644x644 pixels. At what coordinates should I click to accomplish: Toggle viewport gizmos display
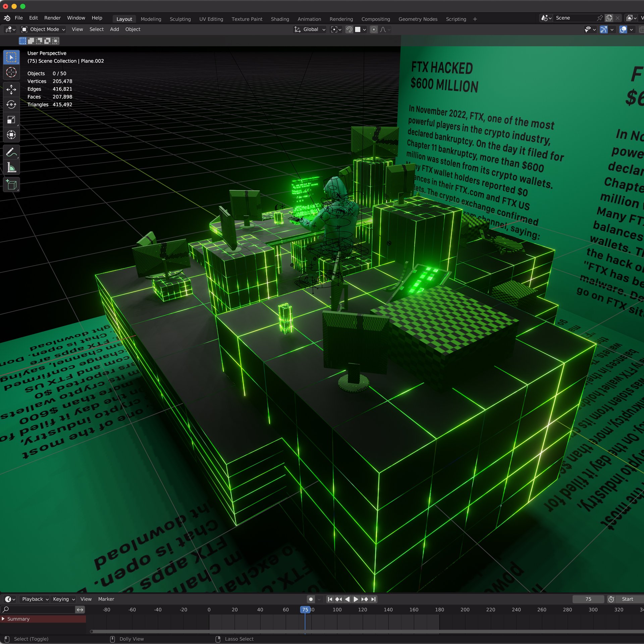pyautogui.click(x=604, y=30)
